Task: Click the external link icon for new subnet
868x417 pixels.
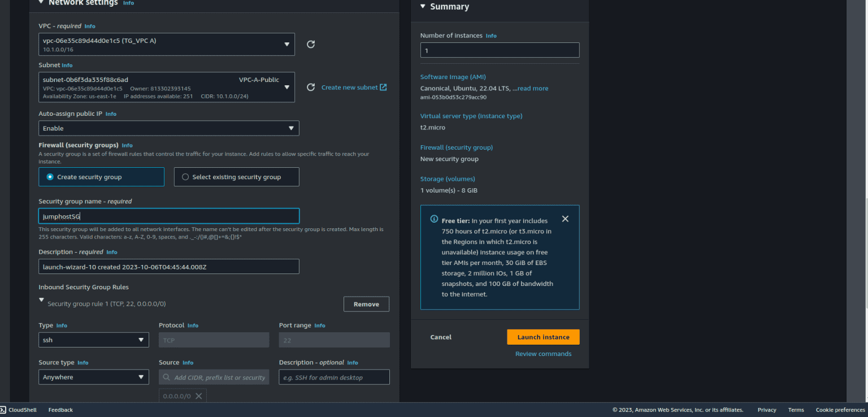Action: click(x=383, y=88)
